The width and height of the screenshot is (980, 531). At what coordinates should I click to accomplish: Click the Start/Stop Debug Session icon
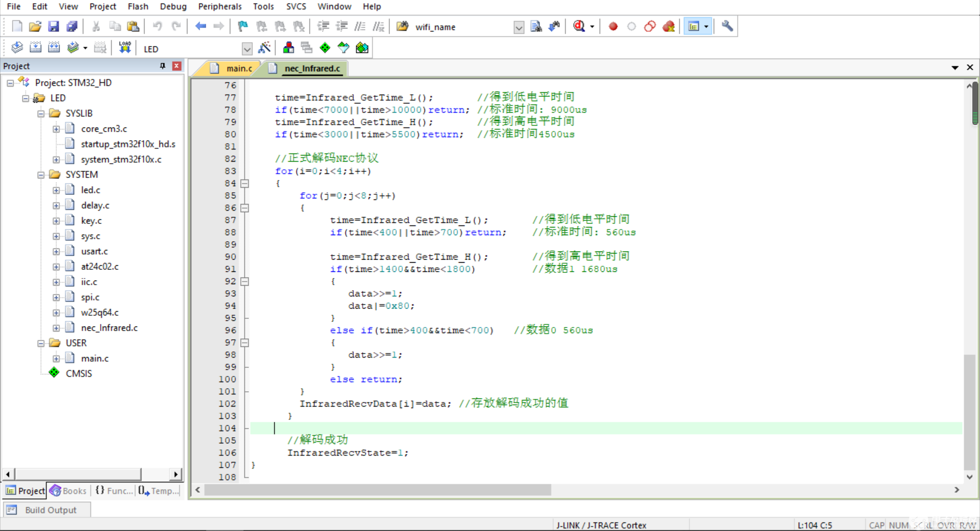579,27
